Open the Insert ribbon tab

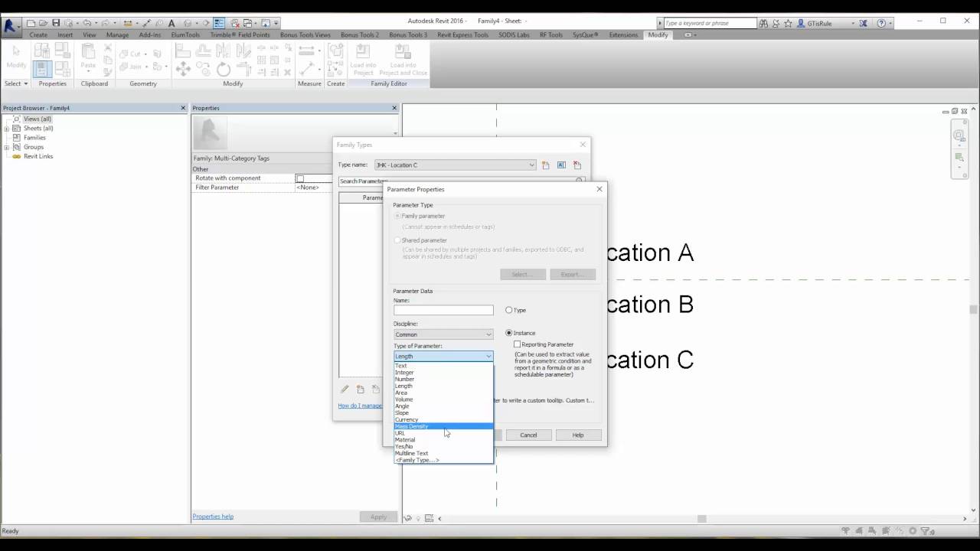[65, 34]
